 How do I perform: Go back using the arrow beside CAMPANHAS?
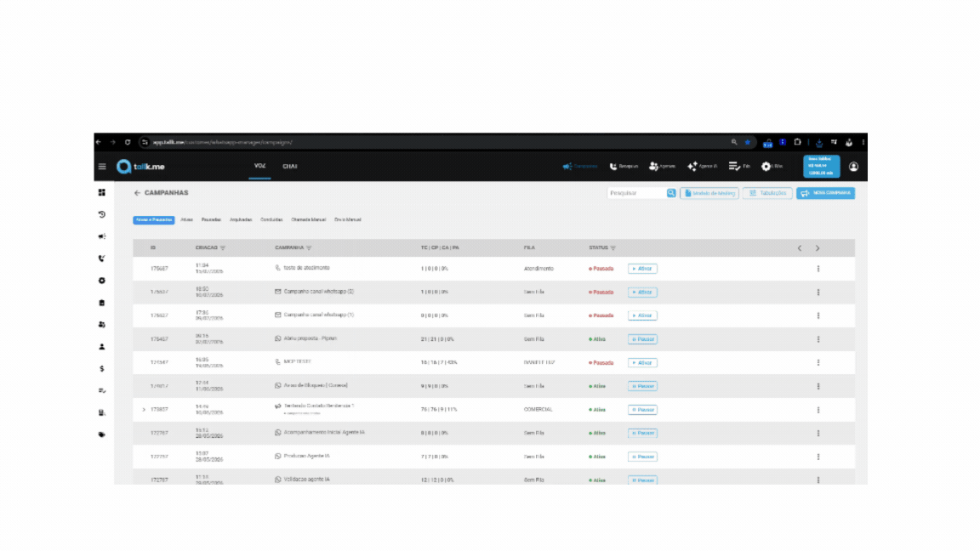point(137,193)
